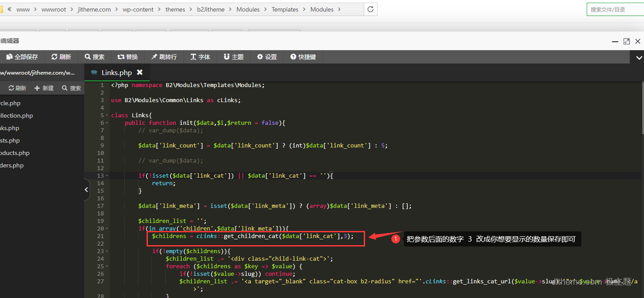Click the wp-content breadcrumb segment
Screen dimensions: 644x298
138,9
